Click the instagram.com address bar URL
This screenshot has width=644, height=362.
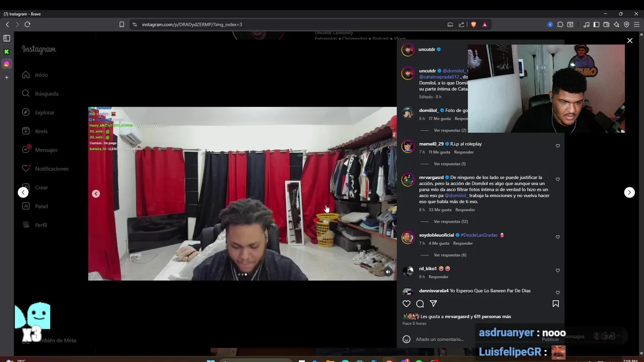coord(192,24)
